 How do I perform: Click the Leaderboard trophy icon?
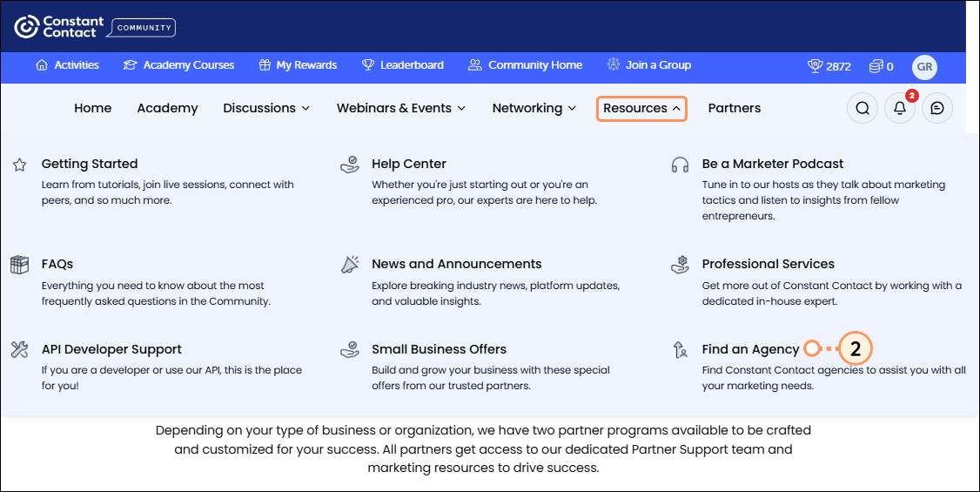[368, 65]
